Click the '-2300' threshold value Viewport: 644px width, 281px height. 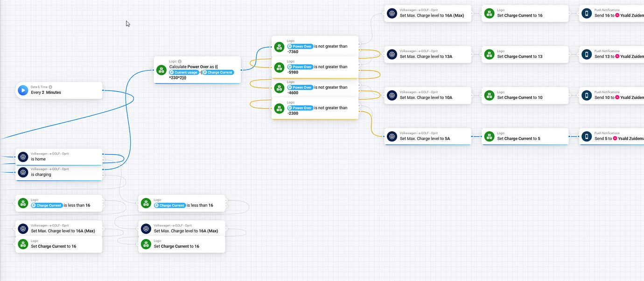point(293,113)
